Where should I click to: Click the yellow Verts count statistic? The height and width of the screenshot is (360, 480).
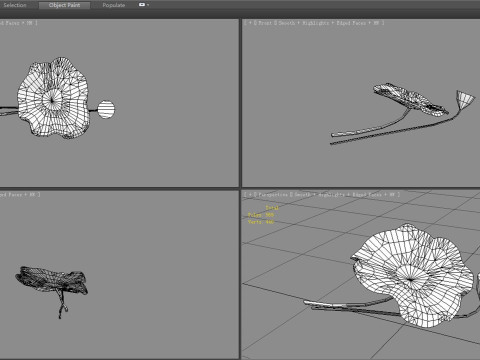tap(261, 222)
